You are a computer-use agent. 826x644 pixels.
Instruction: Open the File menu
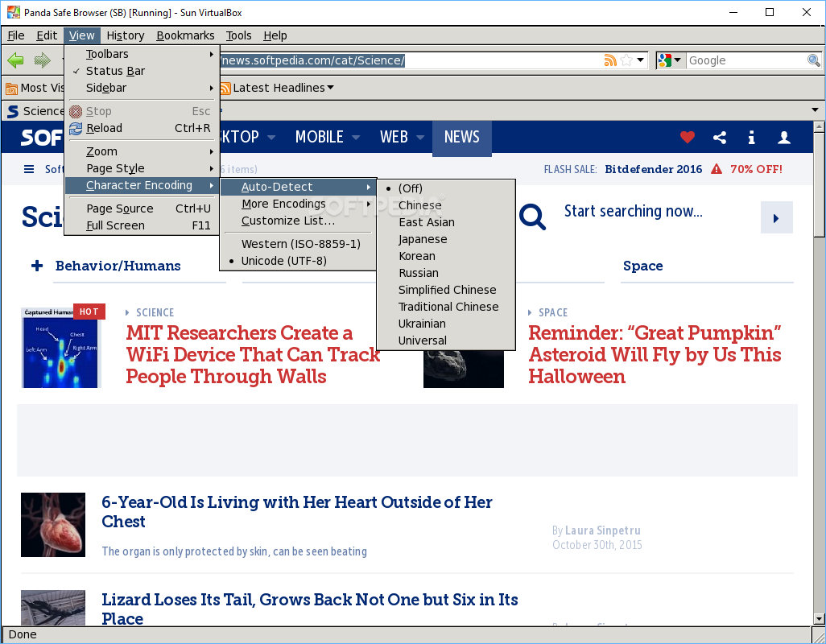click(x=16, y=35)
